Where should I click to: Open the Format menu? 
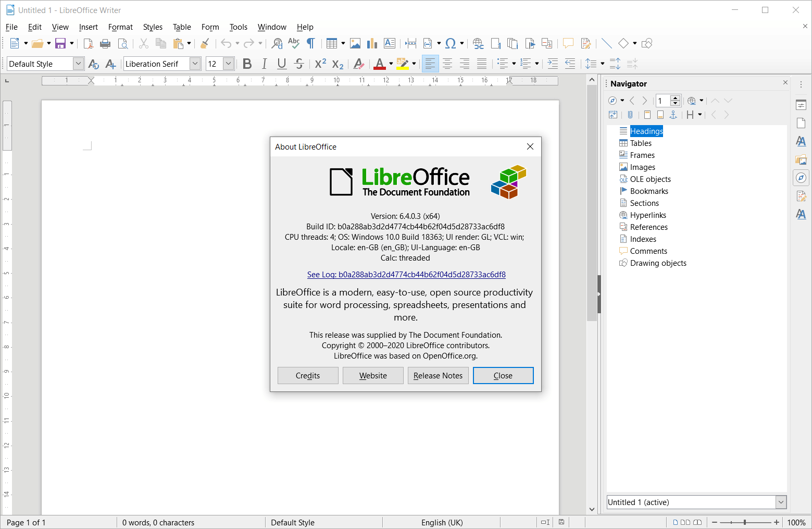pos(120,27)
